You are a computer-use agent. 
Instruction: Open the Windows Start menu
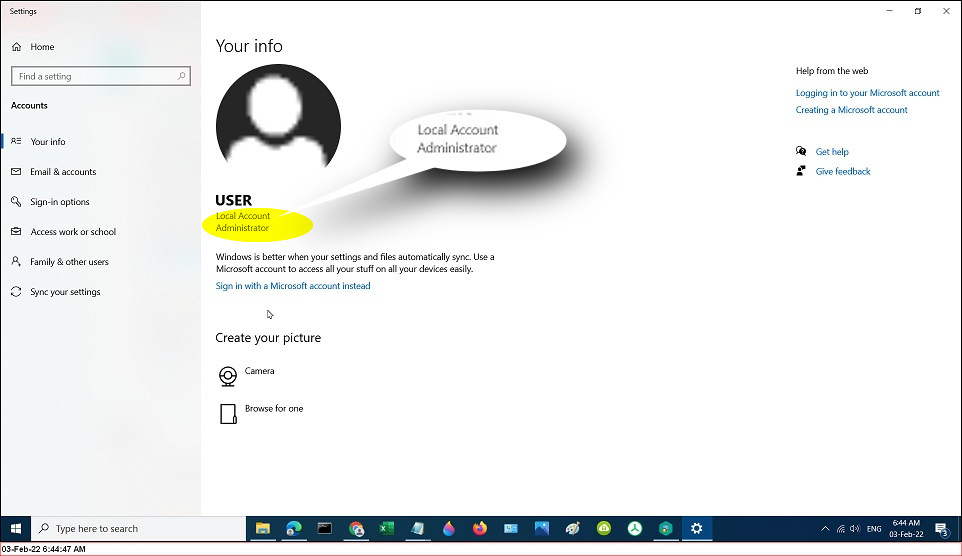[x=16, y=528]
